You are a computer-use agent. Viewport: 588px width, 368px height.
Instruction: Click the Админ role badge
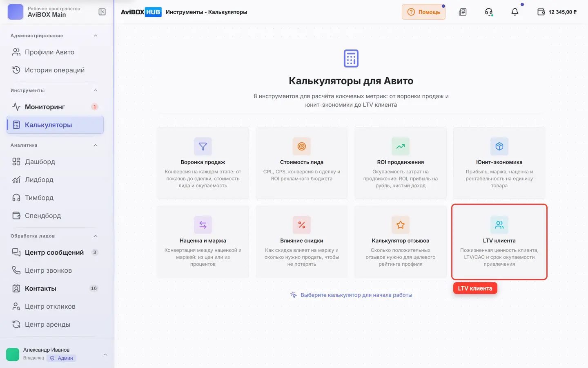click(x=62, y=358)
